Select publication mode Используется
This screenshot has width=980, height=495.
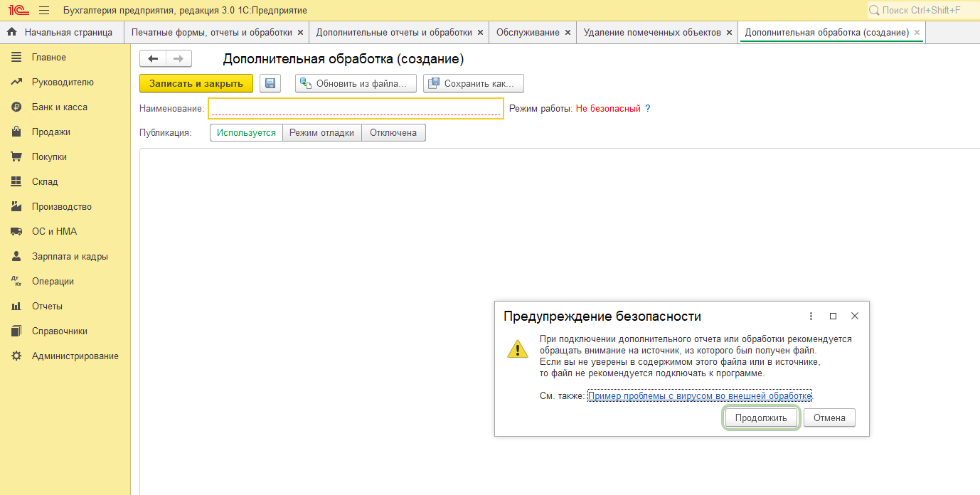pyautogui.click(x=246, y=132)
